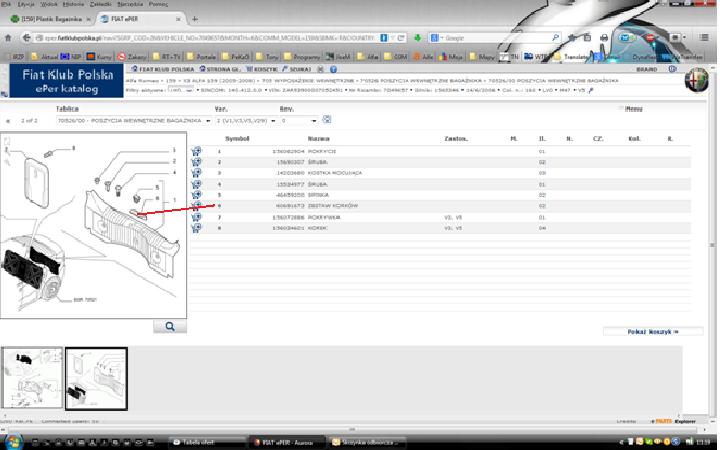Viewport: 720px width, 450px height.
Task: Open Skrzynka odbiorcza taskbar button
Action: tap(367, 442)
